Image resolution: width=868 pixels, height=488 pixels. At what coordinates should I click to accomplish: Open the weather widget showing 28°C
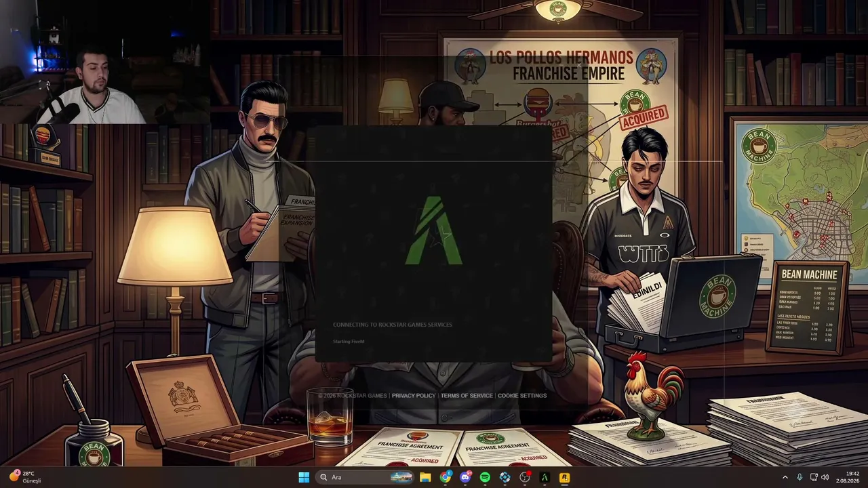(x=26, y=477)
